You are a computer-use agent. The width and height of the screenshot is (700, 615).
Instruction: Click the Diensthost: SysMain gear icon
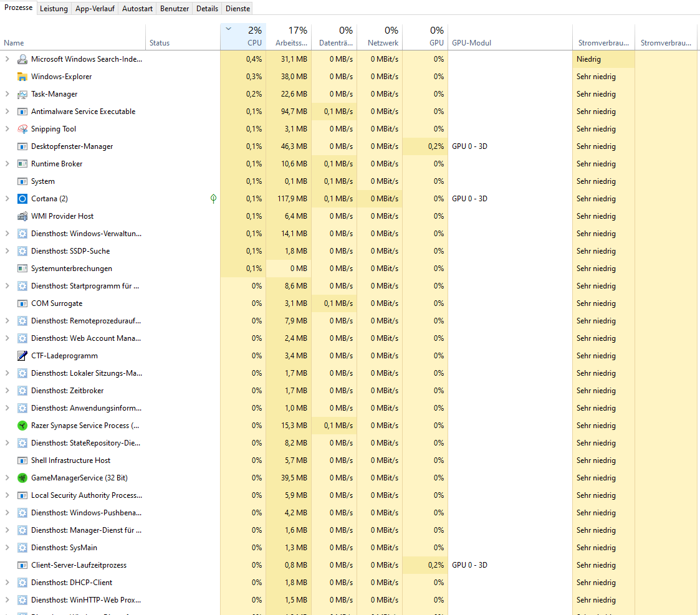tap(22, 548)
